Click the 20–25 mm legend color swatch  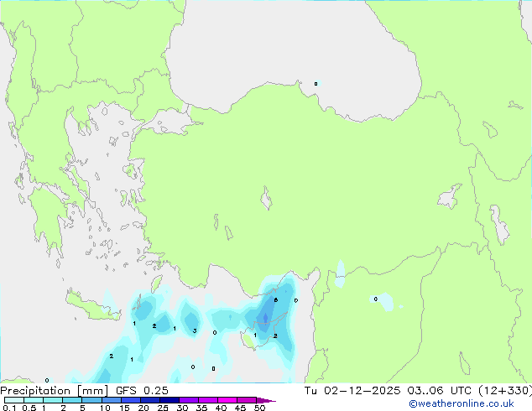point(149,400)
